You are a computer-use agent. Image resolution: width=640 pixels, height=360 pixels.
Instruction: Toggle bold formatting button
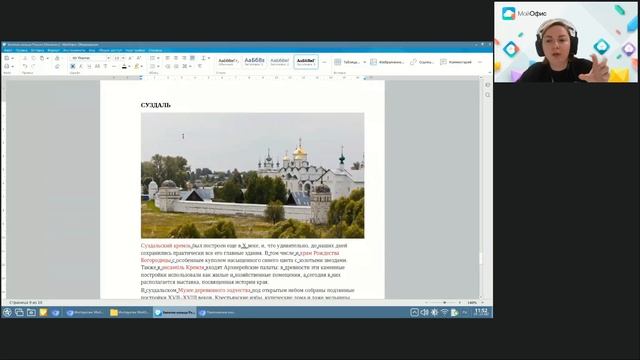(x=73, y=66)
